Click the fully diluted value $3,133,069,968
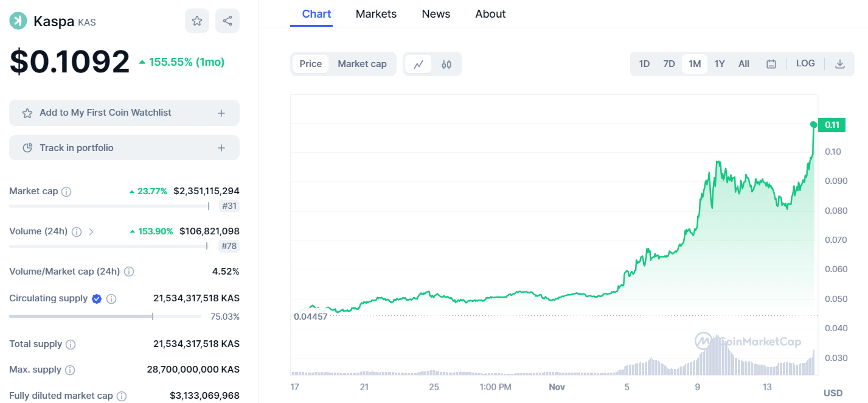The image size is (868, 403). pos(204,396)
